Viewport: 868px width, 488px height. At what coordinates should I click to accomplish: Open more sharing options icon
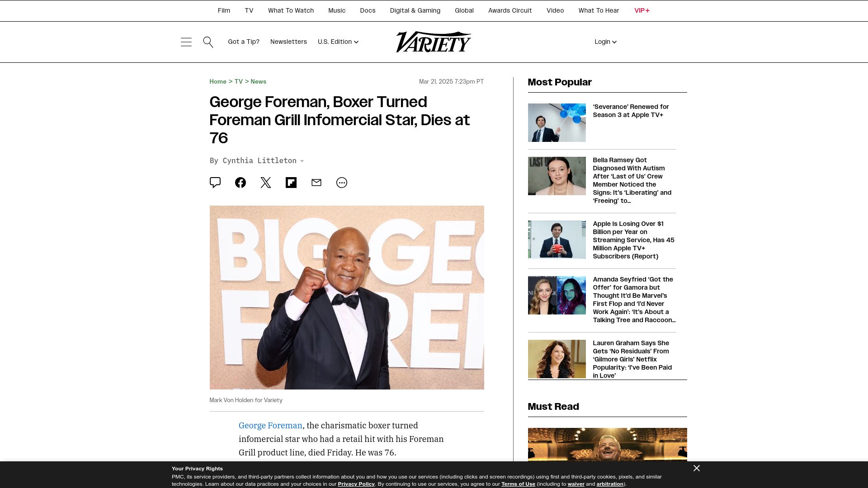coord(342,183)
